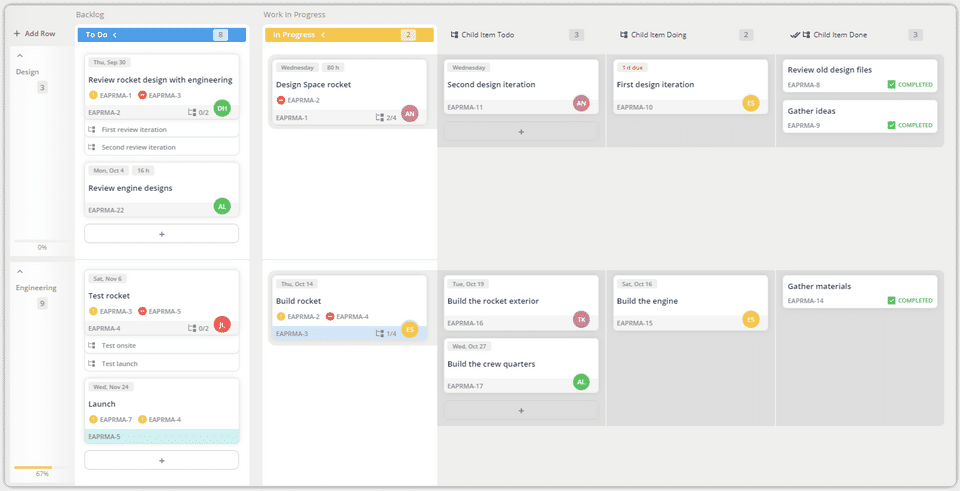This screenshot has width=960, height=491.
Task: Click the hierarchy icon next to Test onsite
Action: coord(92,346)
